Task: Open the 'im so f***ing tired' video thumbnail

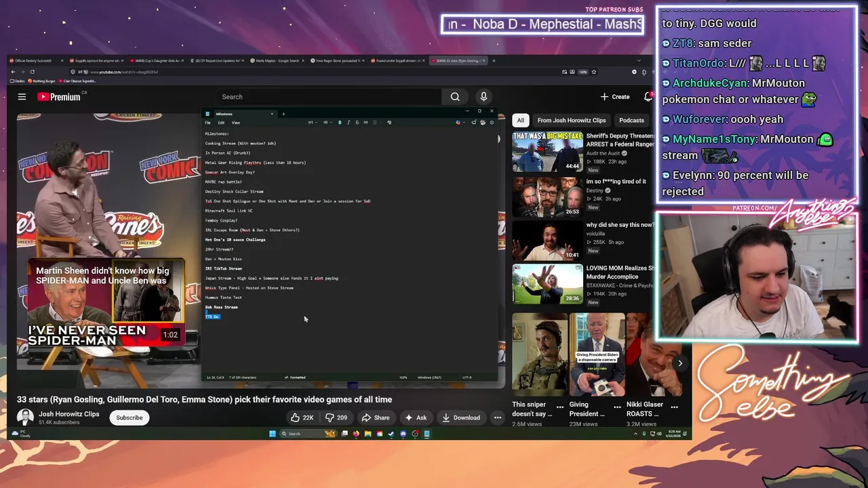Action: pos(547,197)
